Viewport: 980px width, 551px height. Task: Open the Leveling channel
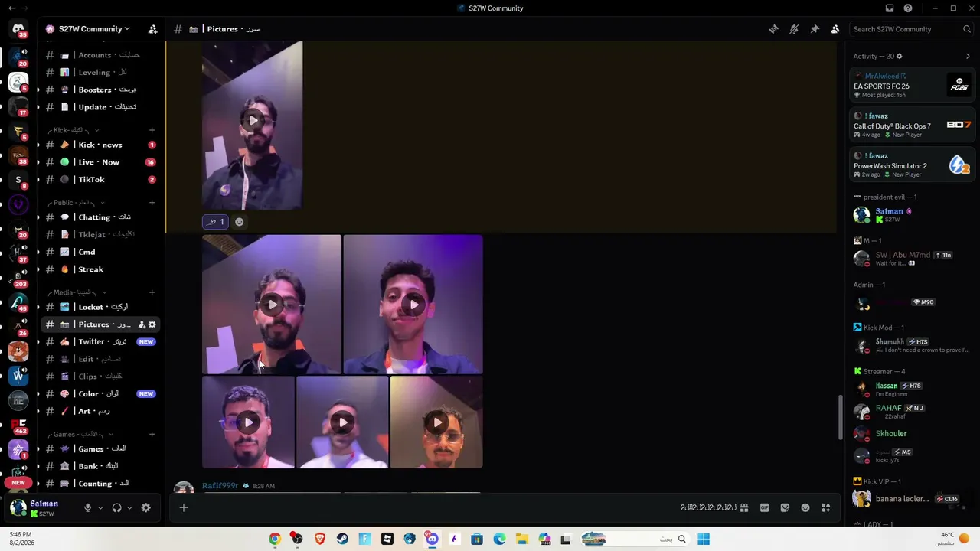(100, 72)
